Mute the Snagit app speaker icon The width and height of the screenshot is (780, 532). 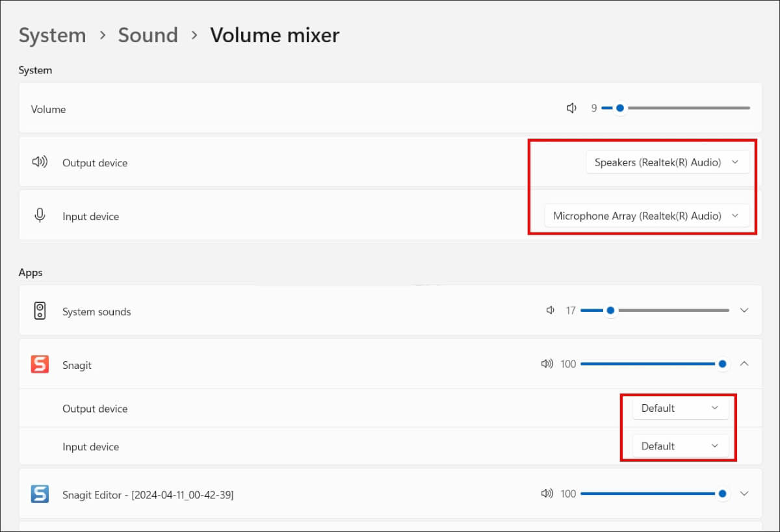pyautogui.click(x=547, y=364)
